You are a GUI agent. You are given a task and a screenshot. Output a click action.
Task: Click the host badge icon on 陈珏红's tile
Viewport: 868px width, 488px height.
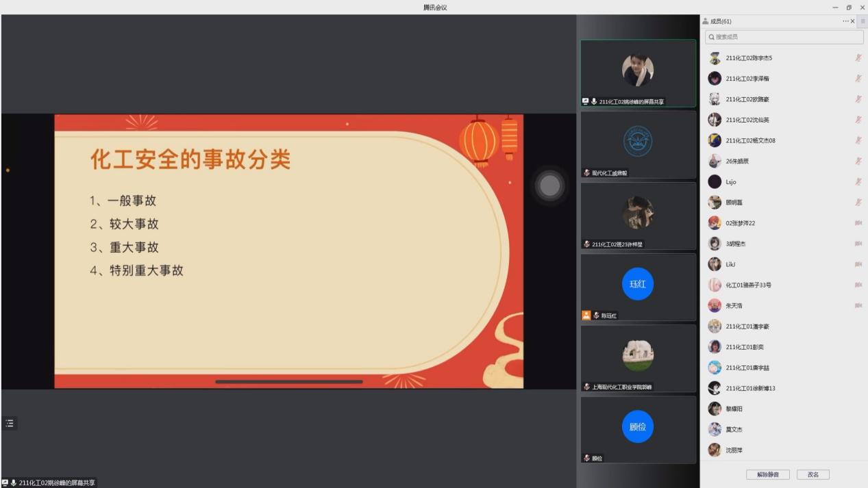[586, 316]
